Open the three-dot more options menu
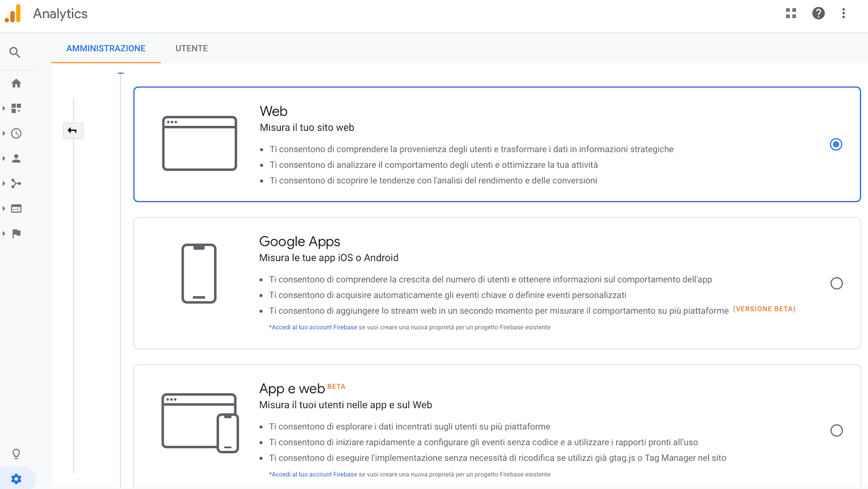The image size is (868, 489). (x=843, y=13)
